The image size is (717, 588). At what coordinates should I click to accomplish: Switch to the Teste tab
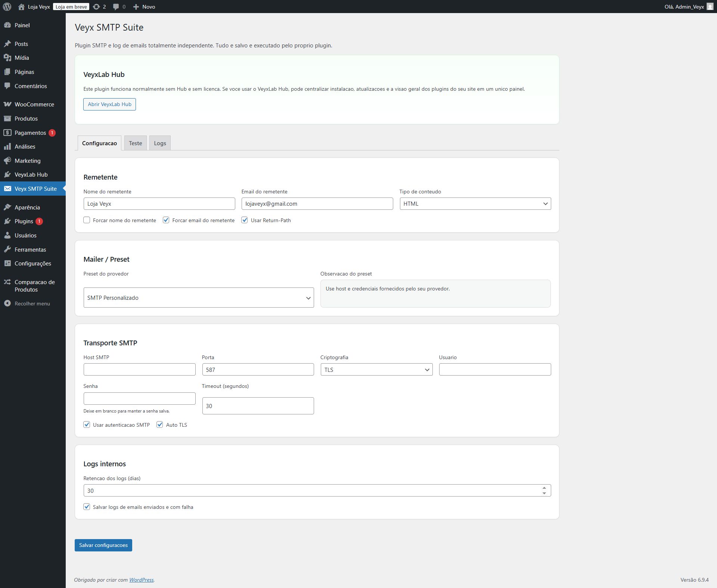point(135,143)
